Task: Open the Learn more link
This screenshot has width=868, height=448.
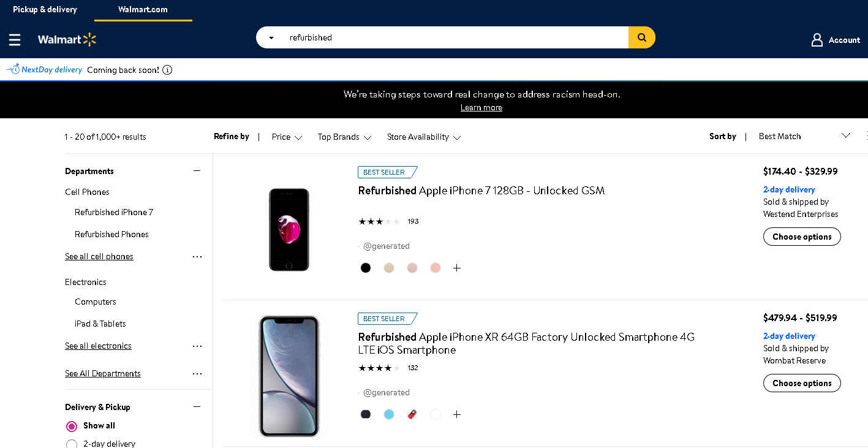Action: point(481,108)
